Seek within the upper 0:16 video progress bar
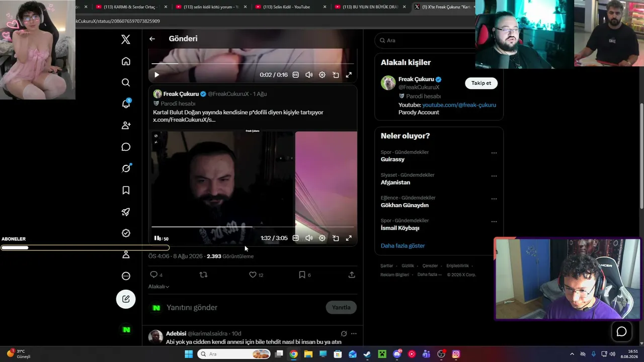This screenshot has height=362, width=644. [x=253, y=63]
